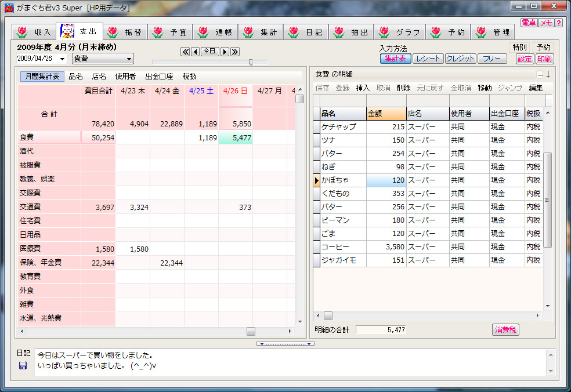Select フリー input method
Viewport: 571px width, 392px height.
pyautogui.click(x=492, y=59)
